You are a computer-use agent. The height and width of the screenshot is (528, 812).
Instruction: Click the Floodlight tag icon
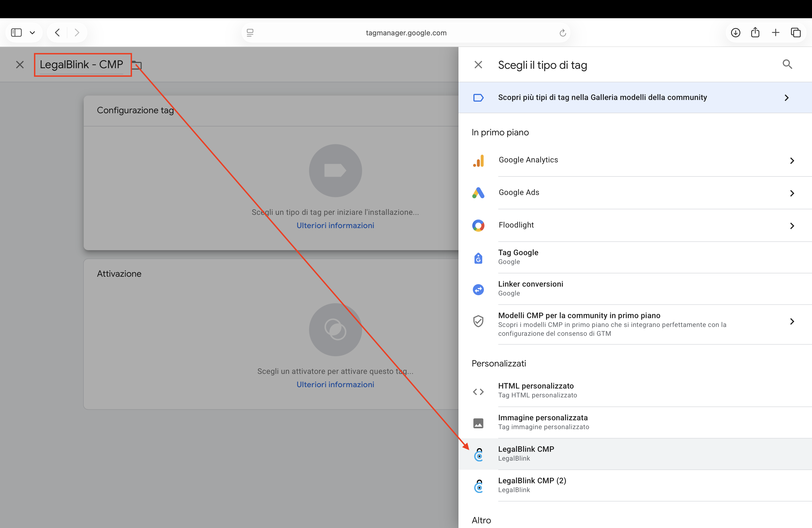(478, 225)
